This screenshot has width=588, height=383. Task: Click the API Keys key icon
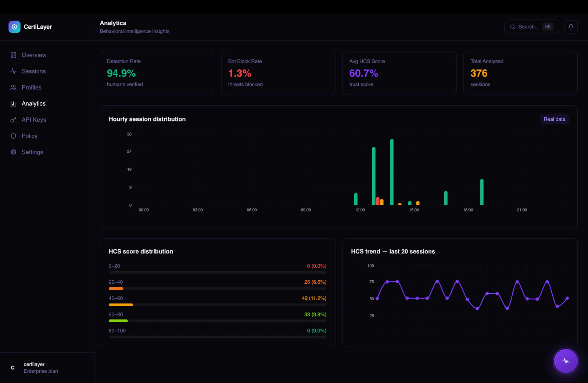coord(14,120)
